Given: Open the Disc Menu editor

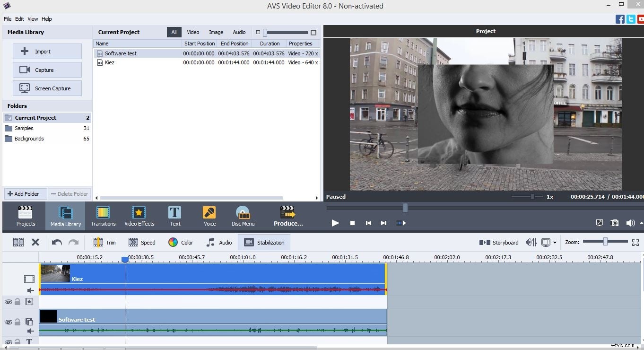Looking at the screenshot, I should click(x=243, y=216).
